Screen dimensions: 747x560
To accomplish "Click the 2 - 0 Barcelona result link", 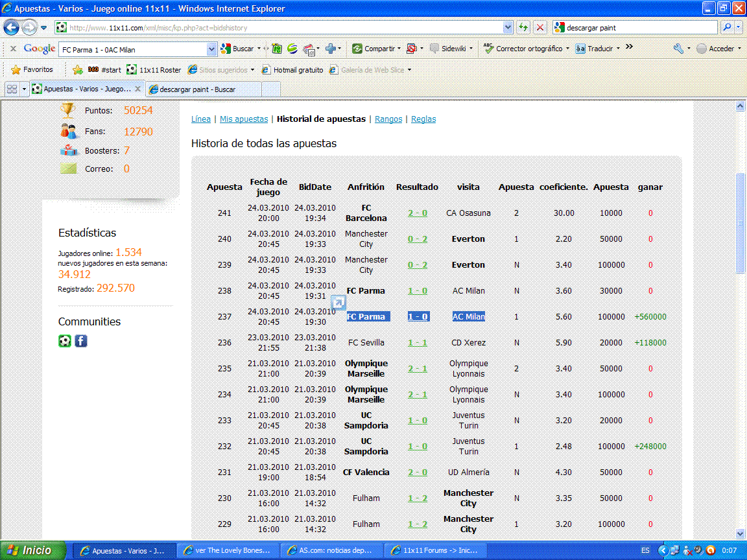I will (x=418, y=213).
